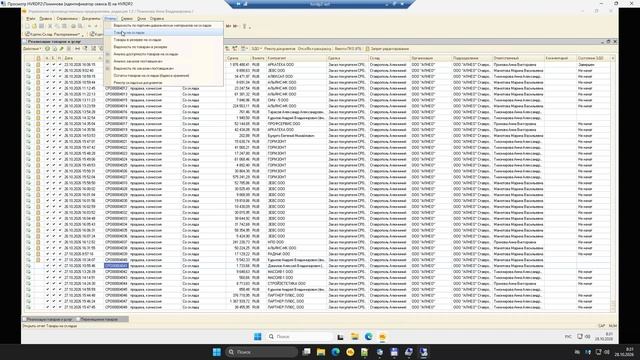Click the 'Кратко: Склад, Распоряжения' toolbar button
The width and height of the screenshot is (640, 360).
pyautogui.click(x=53, y=34)
